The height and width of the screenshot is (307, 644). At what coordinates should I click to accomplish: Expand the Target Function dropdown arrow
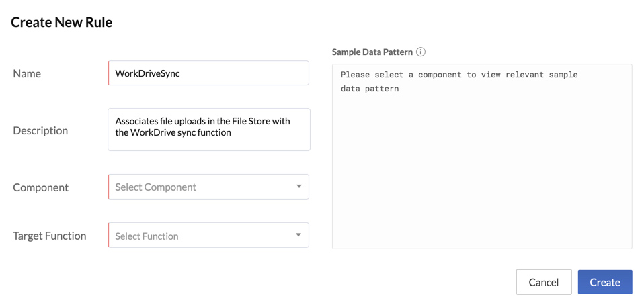(298, 236)
